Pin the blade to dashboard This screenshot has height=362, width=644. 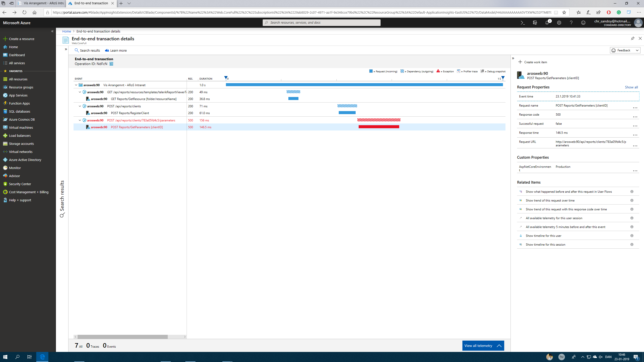tap(632, 39)
